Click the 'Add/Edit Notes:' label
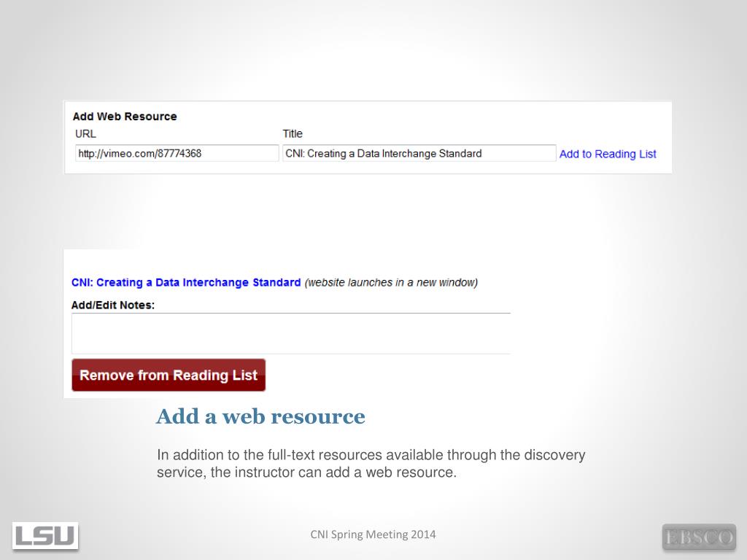Viewport: 747px width, 560px height. 113,306
